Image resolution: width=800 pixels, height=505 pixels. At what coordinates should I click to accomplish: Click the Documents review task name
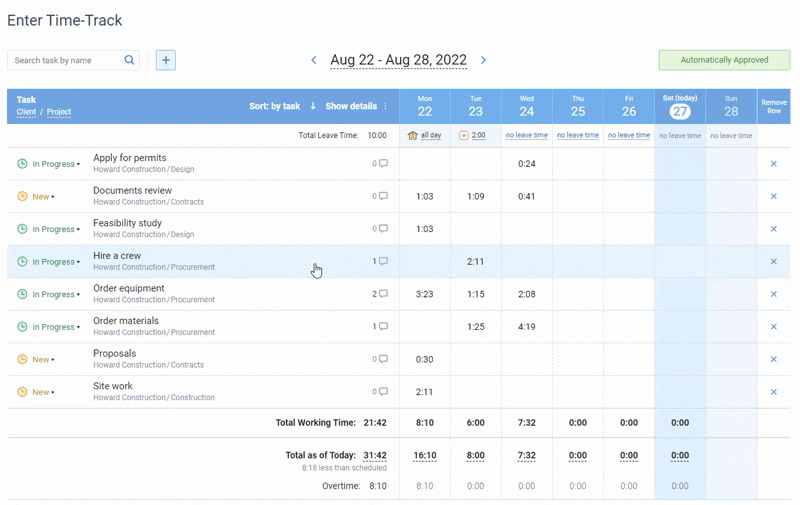point(132,190)
